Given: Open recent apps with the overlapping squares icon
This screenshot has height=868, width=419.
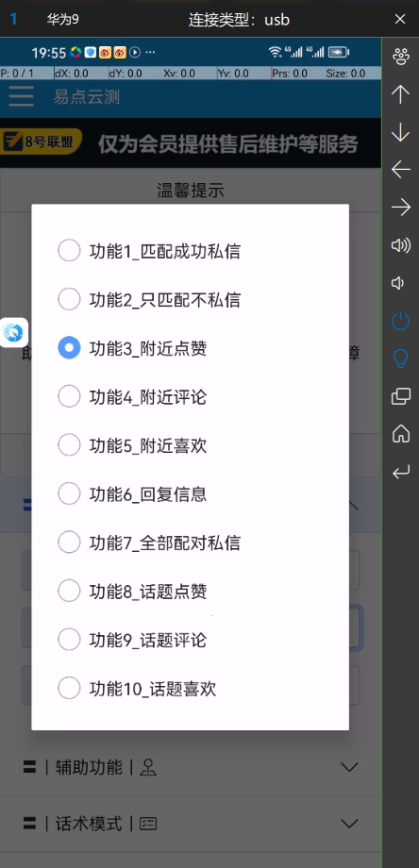Looking at the screenshot, I should [400, 396].
